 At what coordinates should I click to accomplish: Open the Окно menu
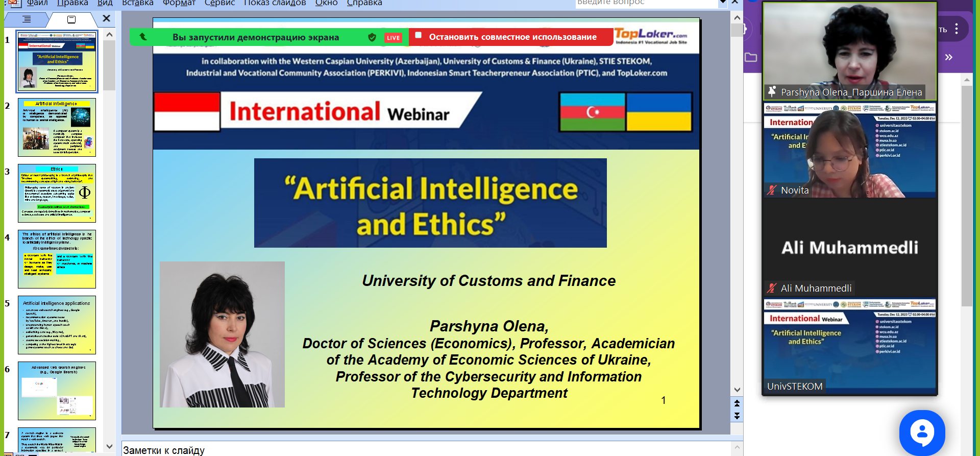[327, 3]
